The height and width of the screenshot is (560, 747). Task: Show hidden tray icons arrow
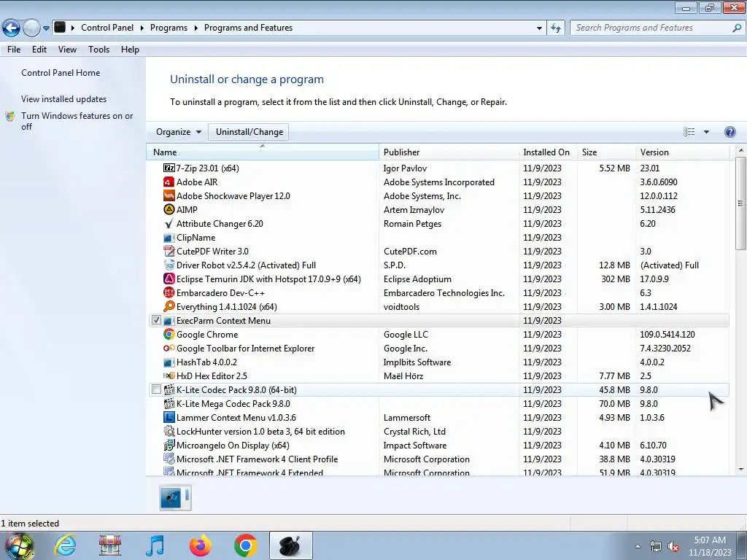click(x=638, y=546)
